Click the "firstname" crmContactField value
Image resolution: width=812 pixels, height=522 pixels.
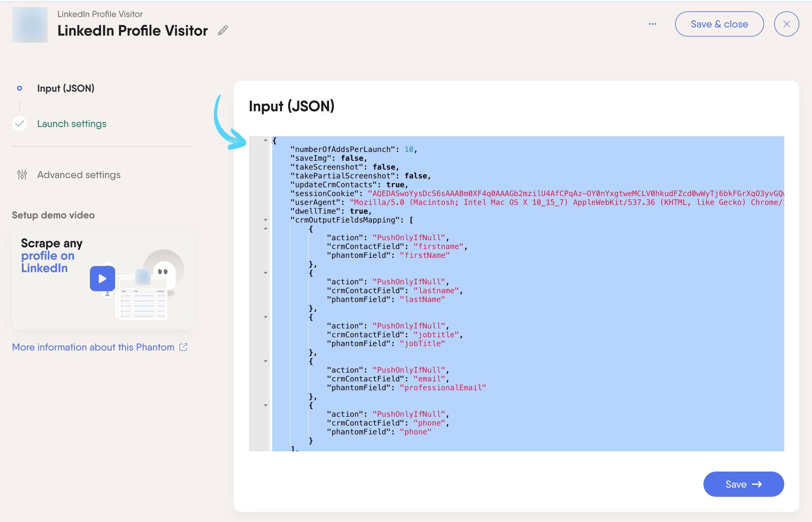point(438,246)
